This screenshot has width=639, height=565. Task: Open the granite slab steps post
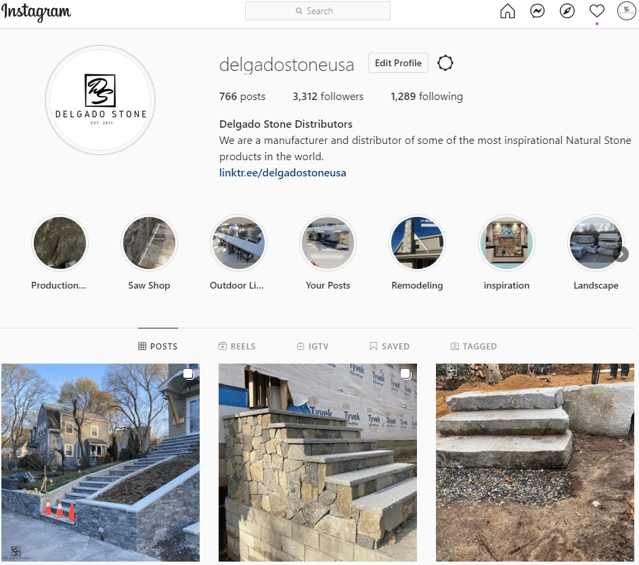coord(535,463)
